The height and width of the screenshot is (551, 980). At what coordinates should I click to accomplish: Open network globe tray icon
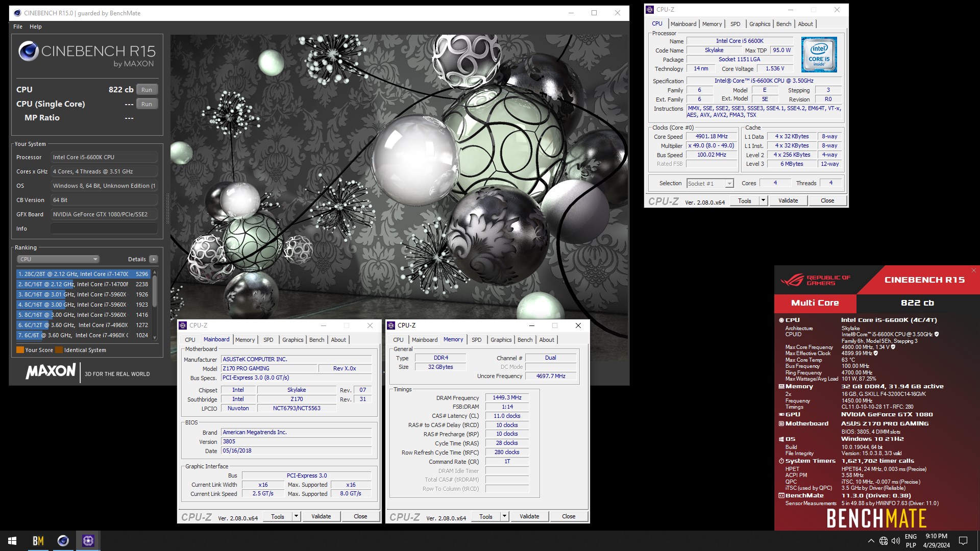pos(884,541)
